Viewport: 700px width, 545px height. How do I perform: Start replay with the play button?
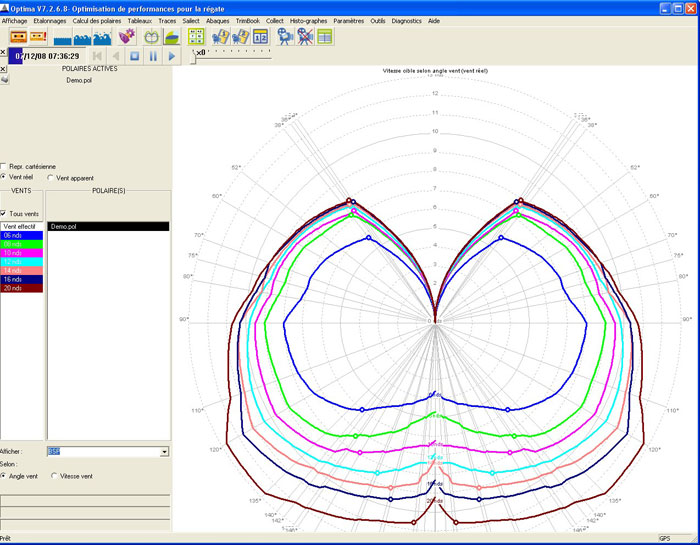[172, 56]
